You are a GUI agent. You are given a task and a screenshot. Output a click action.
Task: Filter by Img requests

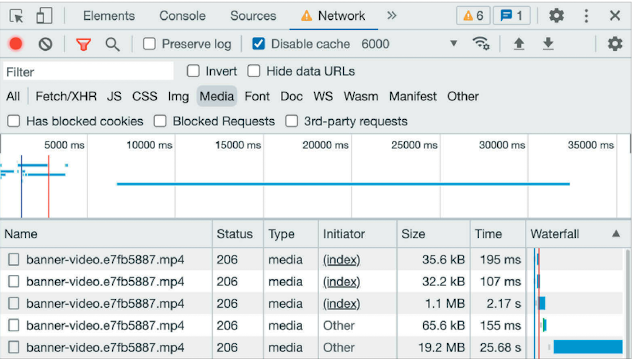coord(178,96)
